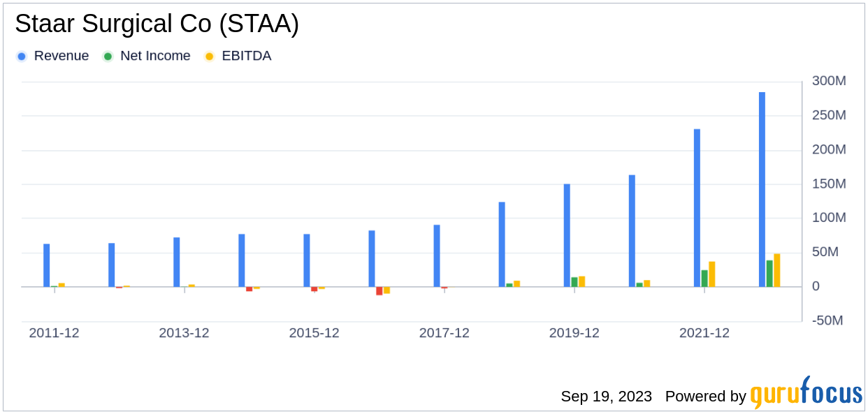Open the gurufocus logo link
Image resolution: width=868 pixels, height=414 pixels.
pyautogui.click(x=806, y=392)
